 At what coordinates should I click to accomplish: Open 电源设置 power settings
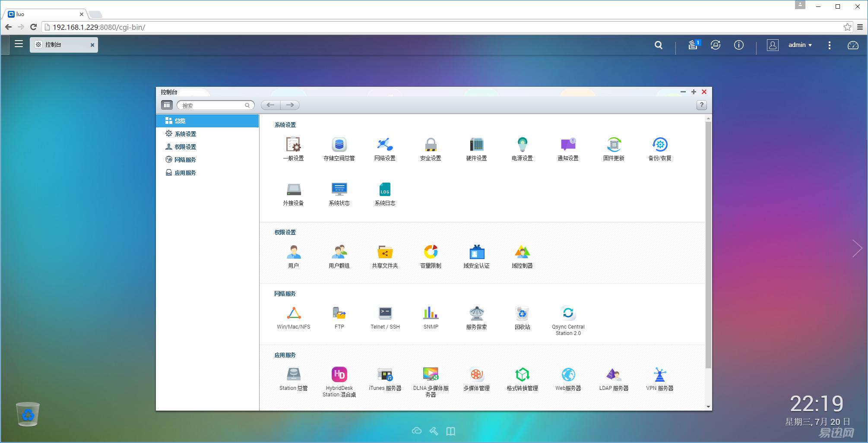pyautogui.click(x=523, y=149)
